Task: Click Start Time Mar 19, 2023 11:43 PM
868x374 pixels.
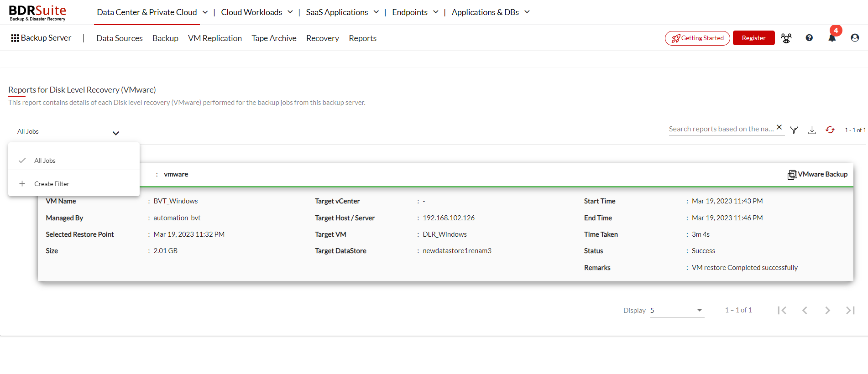Action: click(727, 201)
